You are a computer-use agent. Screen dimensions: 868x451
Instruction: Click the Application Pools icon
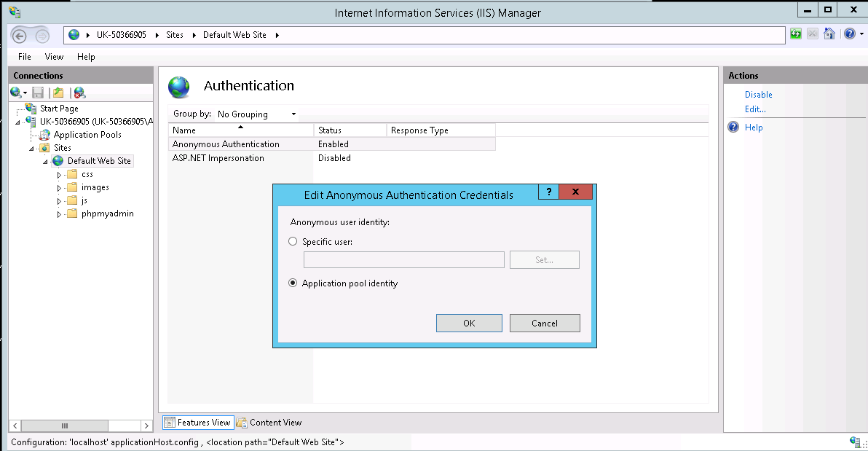click(45, 135)
